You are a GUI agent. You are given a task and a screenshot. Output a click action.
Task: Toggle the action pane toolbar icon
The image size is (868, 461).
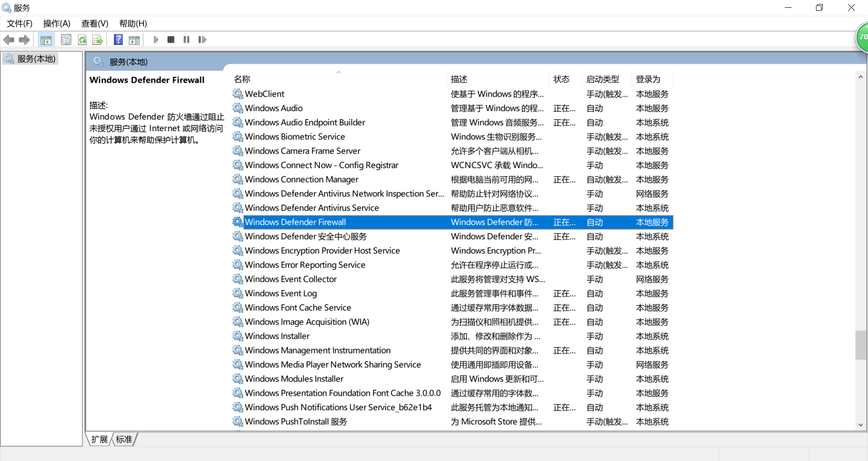[x=134, y=40]
